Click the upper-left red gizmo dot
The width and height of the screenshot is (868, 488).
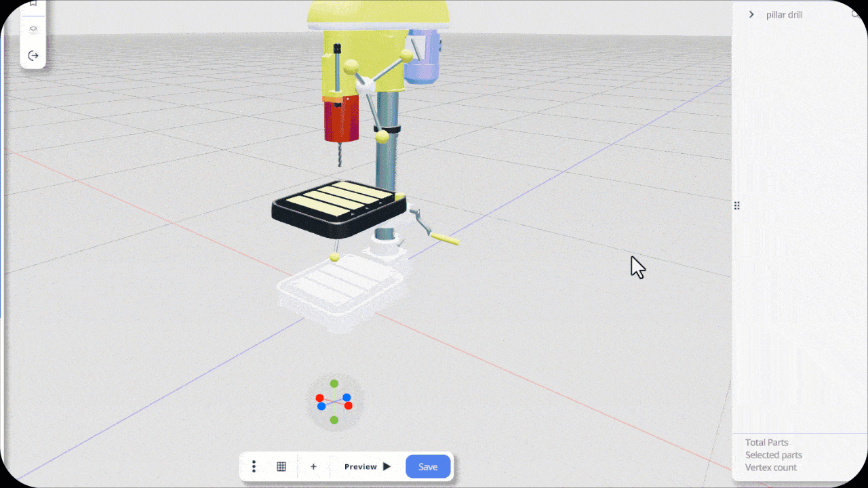click(319, 398)
